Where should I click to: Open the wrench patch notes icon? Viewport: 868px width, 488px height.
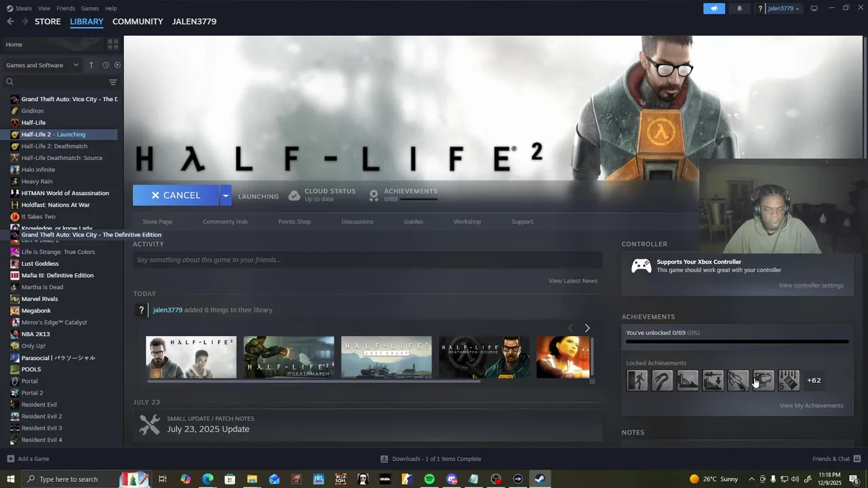[149, 424]
